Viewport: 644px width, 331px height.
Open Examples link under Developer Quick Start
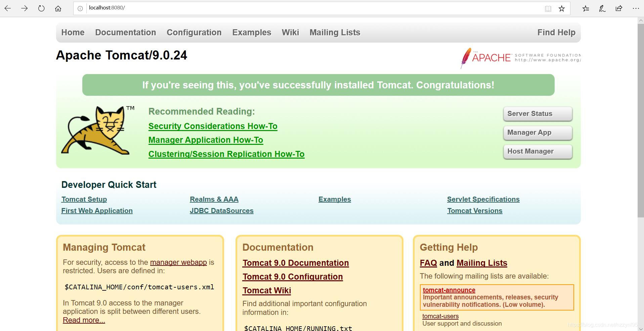pyautogui.click(x=335, y=199)
